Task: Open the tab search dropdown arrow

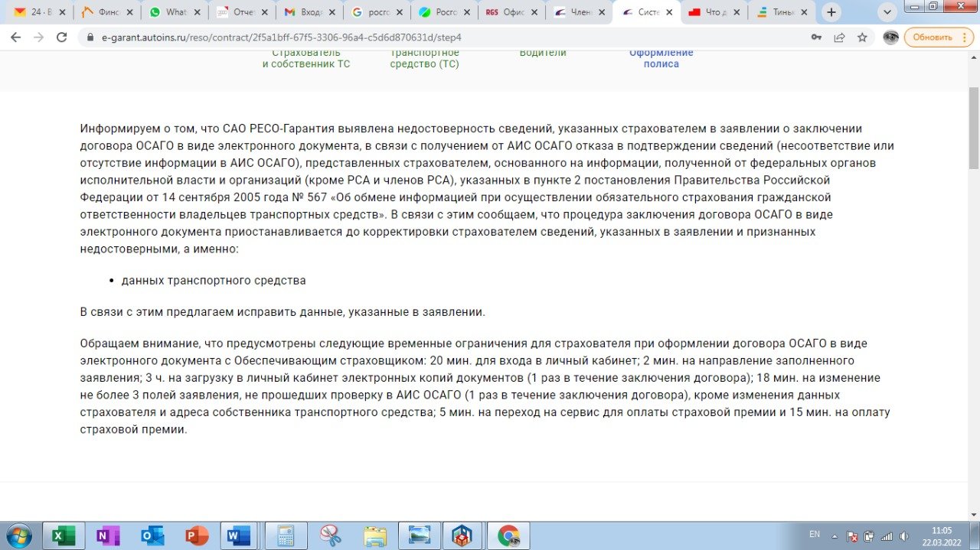Action: pyautogui.click(x=887, y=12)
